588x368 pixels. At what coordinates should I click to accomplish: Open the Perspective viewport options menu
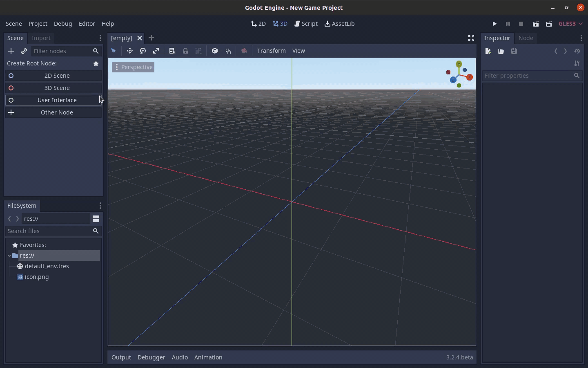pyautogui.click(x=133, y=67)
